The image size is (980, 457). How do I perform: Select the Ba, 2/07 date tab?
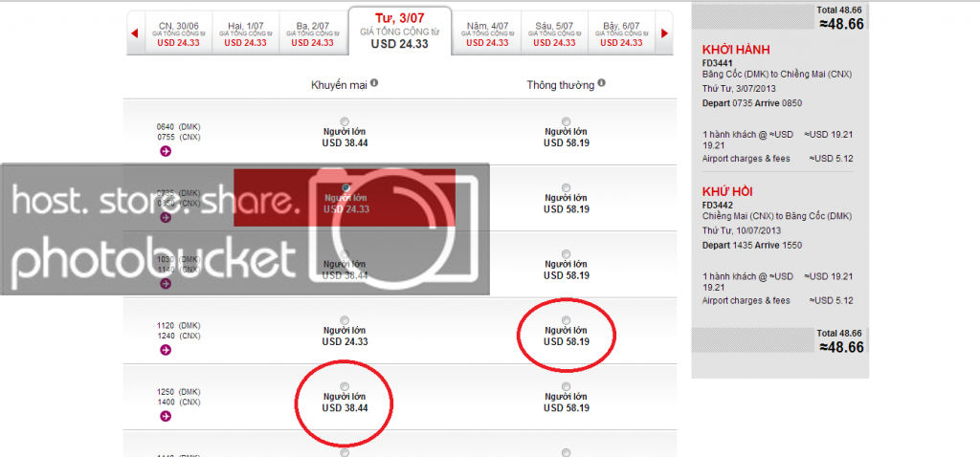312,33
